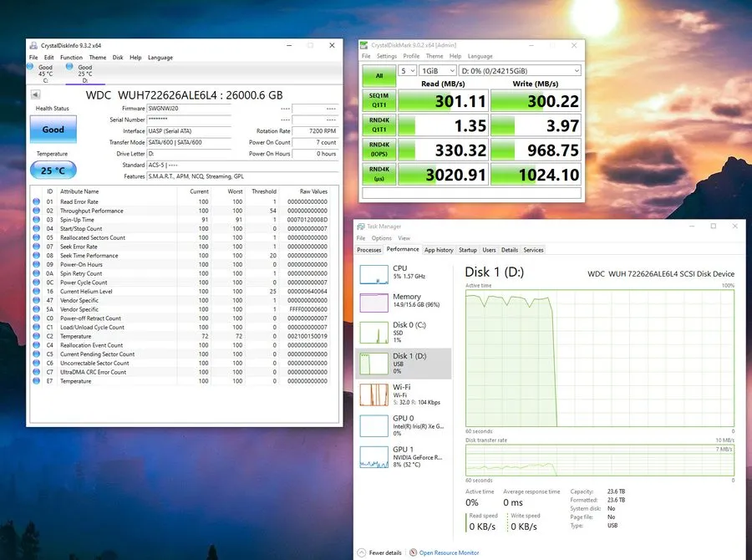Select Disk 0 (C:) in Task Manager
Viewport: 752px width, 560px height.
(404, 332)
